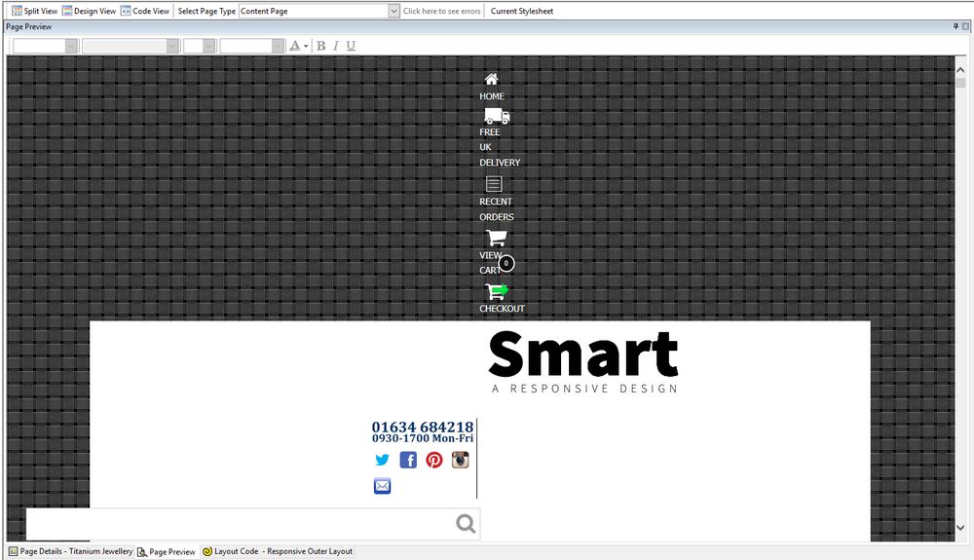Open the Pinterest social icon
The height and width of the screenshot is (560, 974).
click(x=434, y=460)
